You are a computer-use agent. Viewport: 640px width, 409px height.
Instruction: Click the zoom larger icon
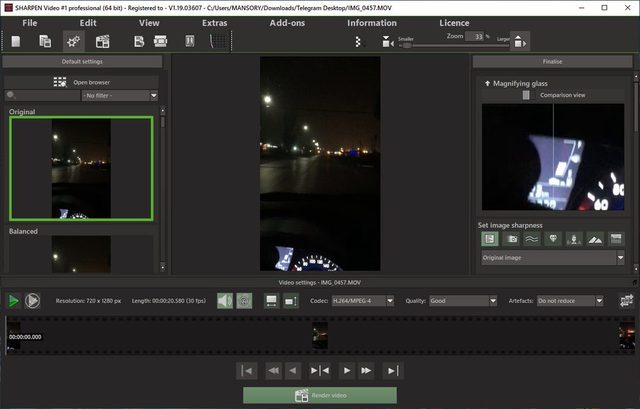(x=520, y=41)
